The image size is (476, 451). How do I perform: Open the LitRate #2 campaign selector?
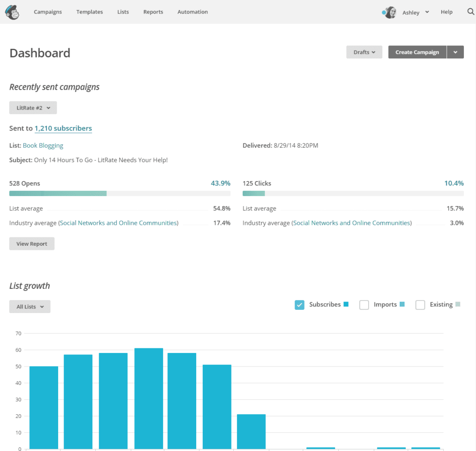point(33,108)
